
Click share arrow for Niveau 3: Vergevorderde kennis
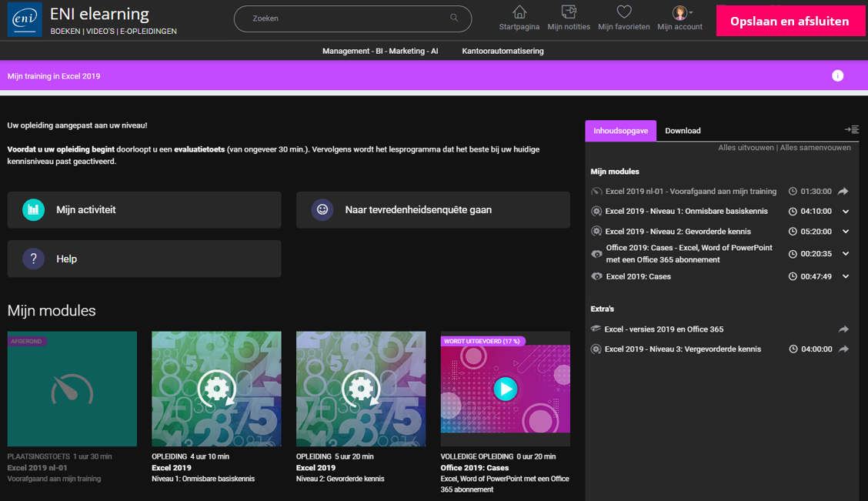pos(843,349)
